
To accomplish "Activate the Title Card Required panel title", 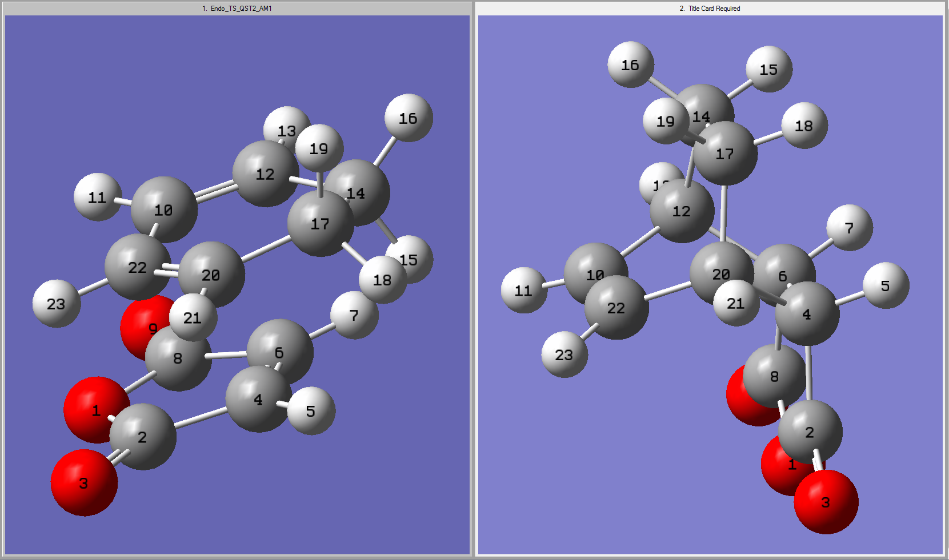I will click(710, 9).
